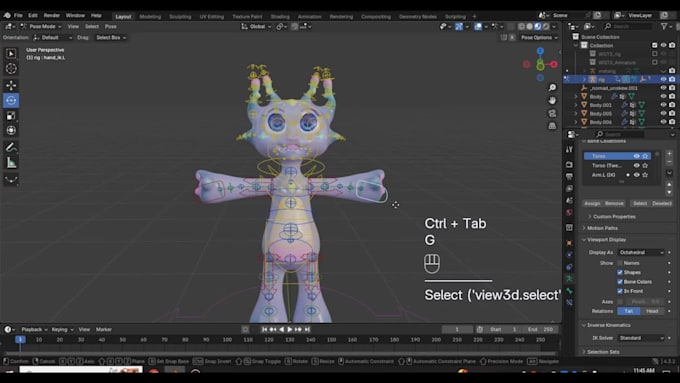The image size is (680, 383).
Task: Select the Breakdowner pose tool
Action: [x=11, y=179]
